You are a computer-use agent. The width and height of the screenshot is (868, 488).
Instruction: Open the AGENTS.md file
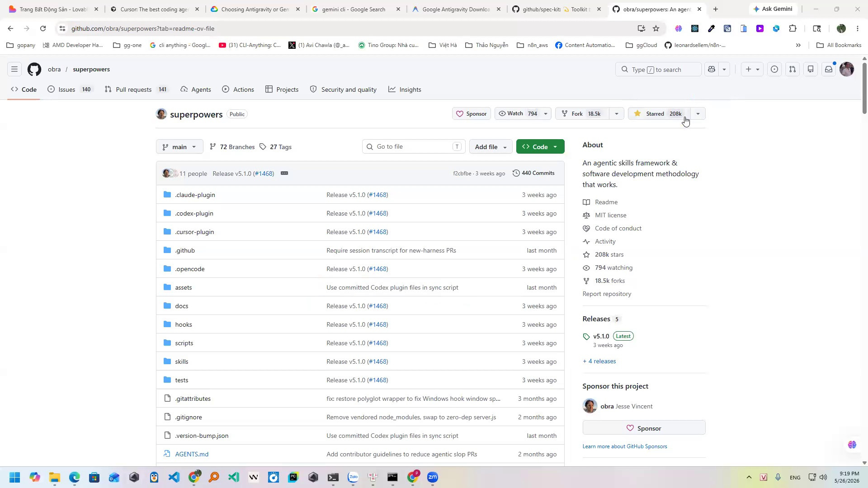(192, 454)
